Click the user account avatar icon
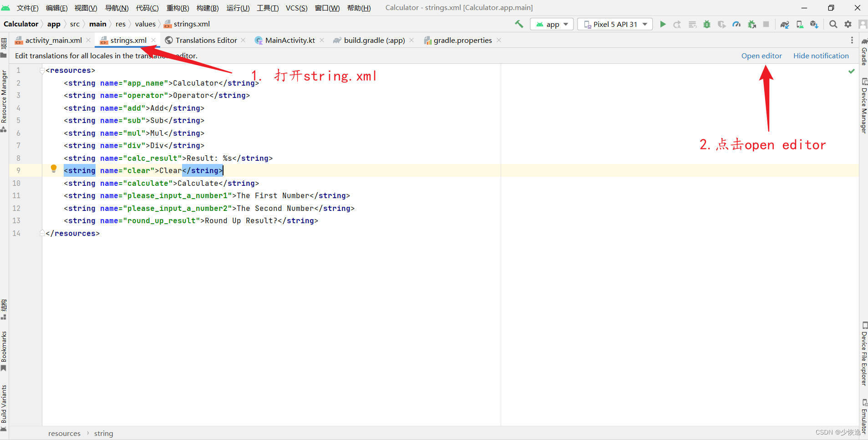Screen dimensions: 868x440 click(863, 24)
